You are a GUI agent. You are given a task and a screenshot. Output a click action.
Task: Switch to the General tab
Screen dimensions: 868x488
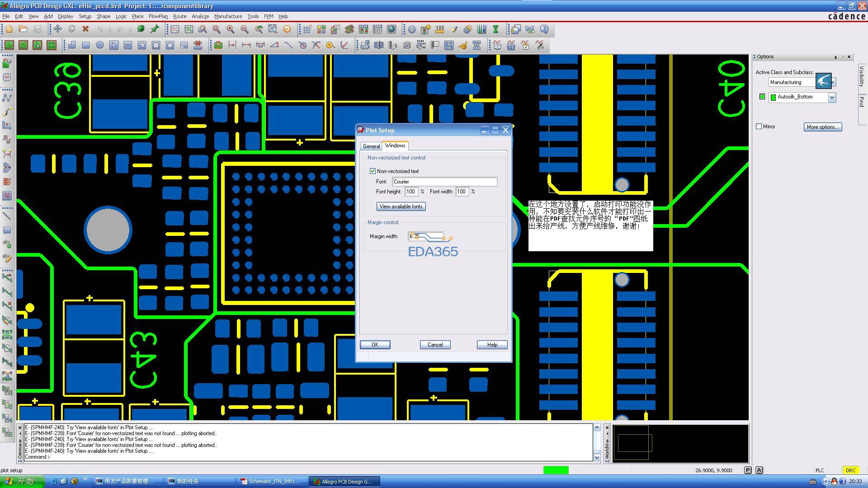tap(371, 146)
